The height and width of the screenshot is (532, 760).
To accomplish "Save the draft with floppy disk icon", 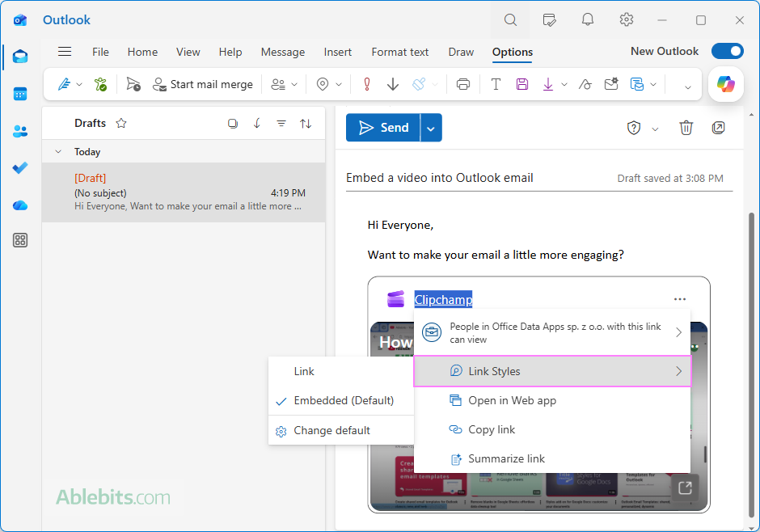I will click(522, 84).
